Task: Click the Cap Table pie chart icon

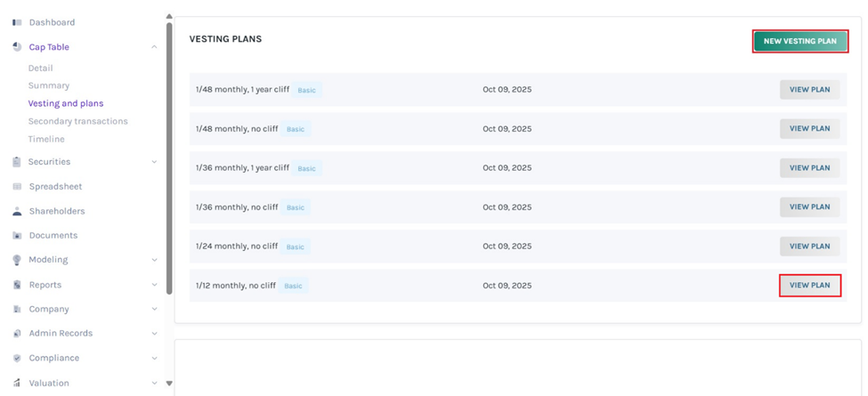Action: click(17, 47)
